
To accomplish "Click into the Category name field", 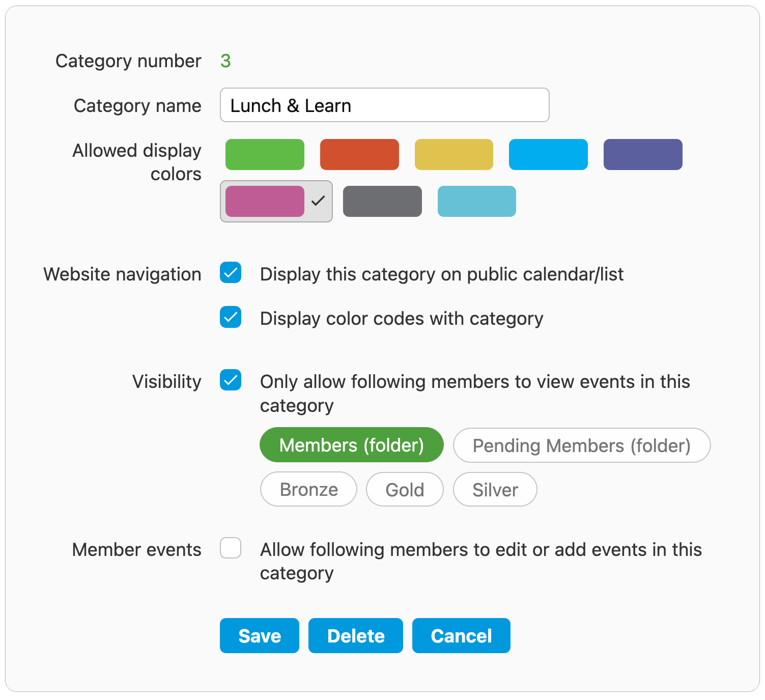I will click(384, 105).
